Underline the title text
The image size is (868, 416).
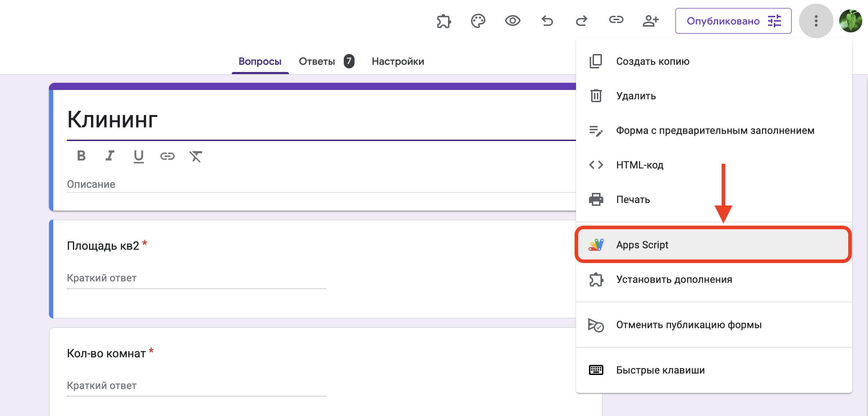138,157
